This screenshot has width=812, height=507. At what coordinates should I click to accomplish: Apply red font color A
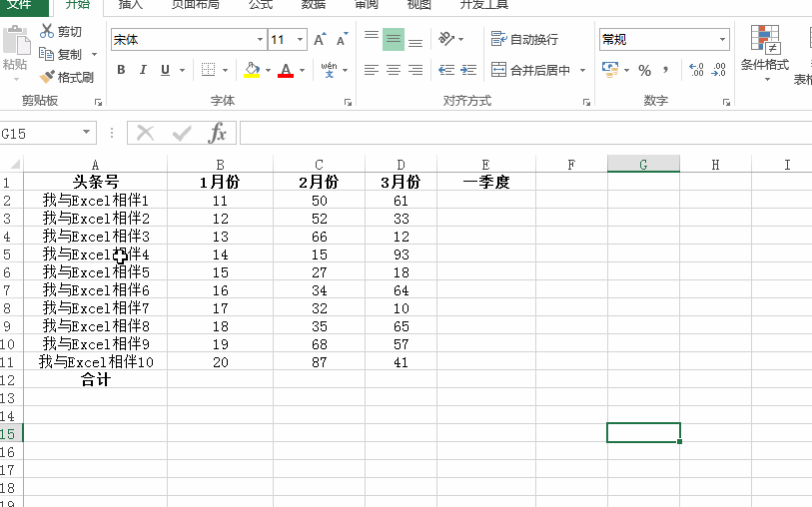[286, 70]
